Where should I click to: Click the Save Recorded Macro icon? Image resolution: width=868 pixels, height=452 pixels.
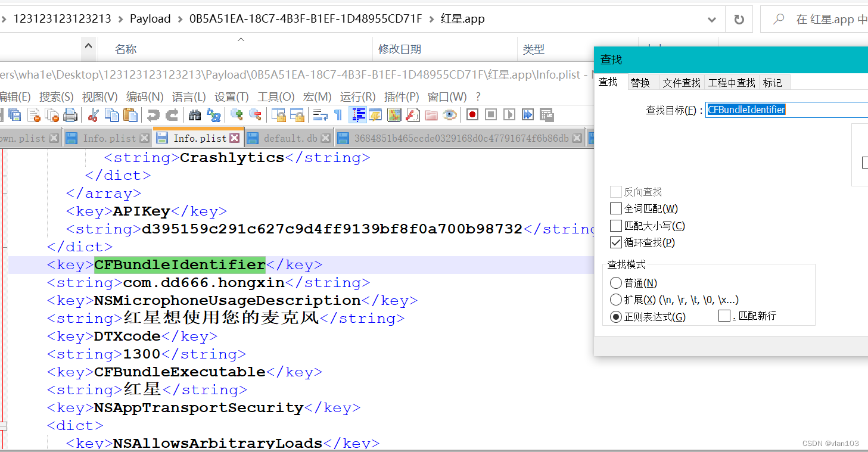click(546, 114)
